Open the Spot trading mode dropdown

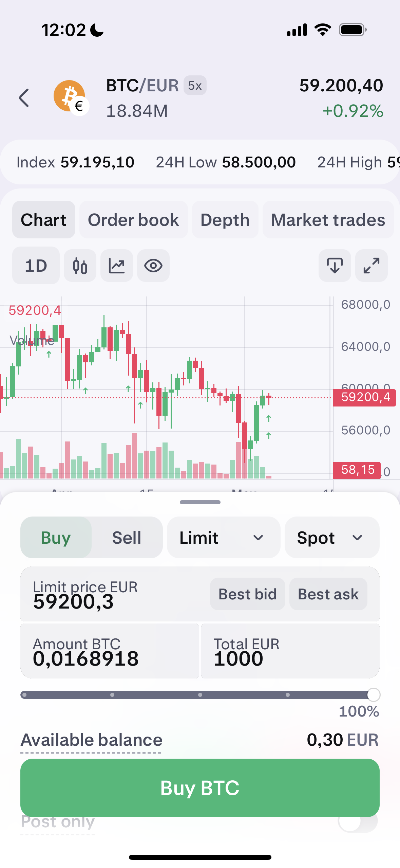[332, 538]
